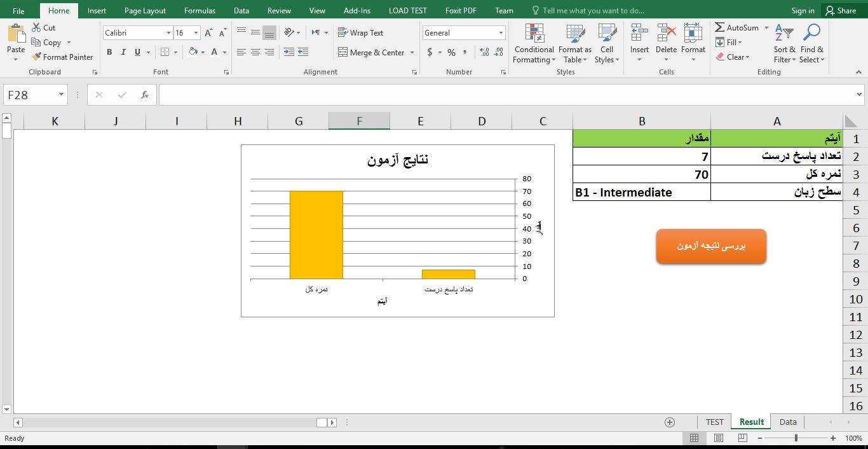Image resolution: width=868 pixels, height=449 pixels.
Task: Increase font size with the large A icon
Action: 209,32
